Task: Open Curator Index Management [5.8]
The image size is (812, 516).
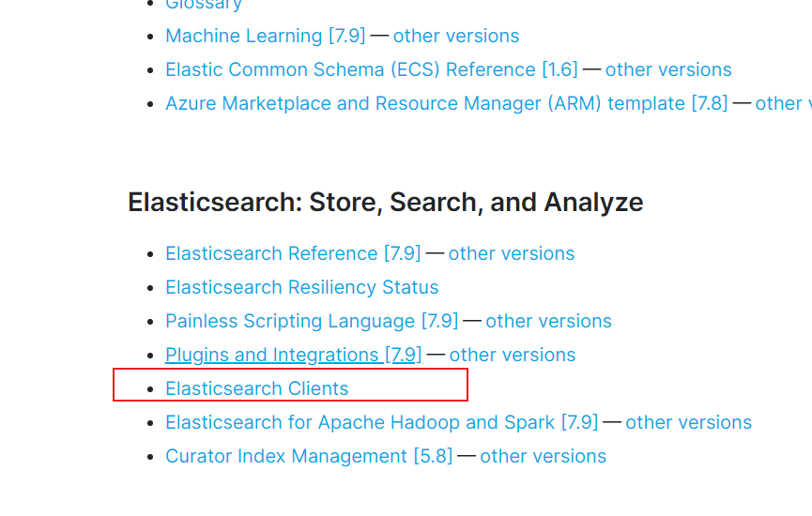Action: (x=309, y=457)
